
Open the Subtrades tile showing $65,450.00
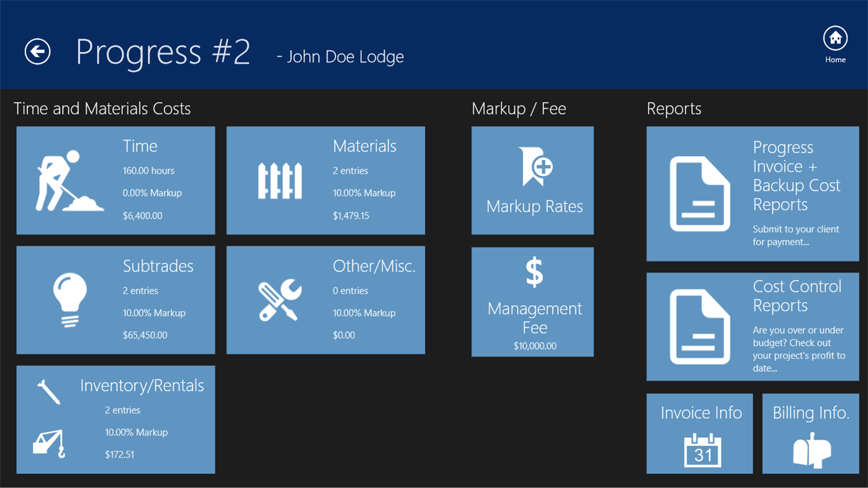pos(115,299)
